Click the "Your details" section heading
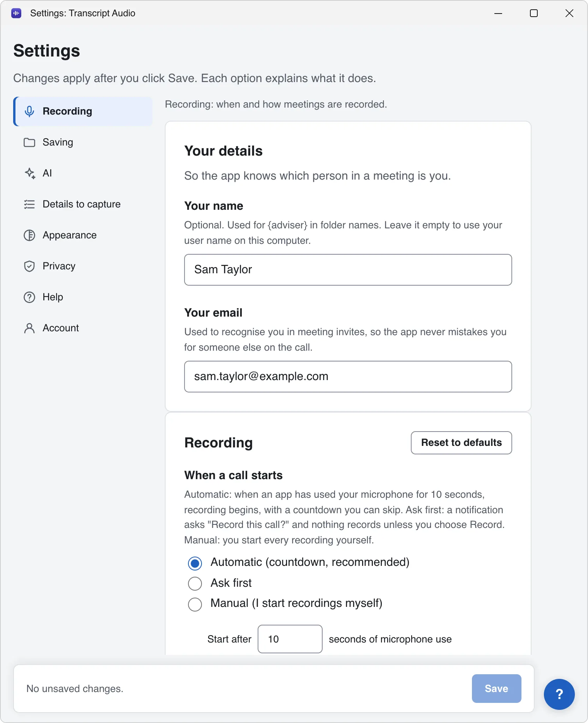588x723 pixels. point(224,151)
